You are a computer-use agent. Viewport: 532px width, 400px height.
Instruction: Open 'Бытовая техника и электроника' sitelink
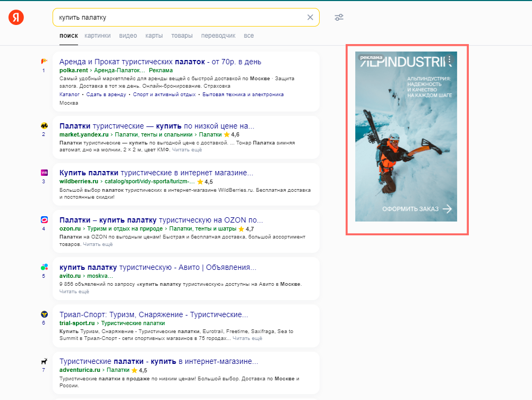click(x=243, y=95)
